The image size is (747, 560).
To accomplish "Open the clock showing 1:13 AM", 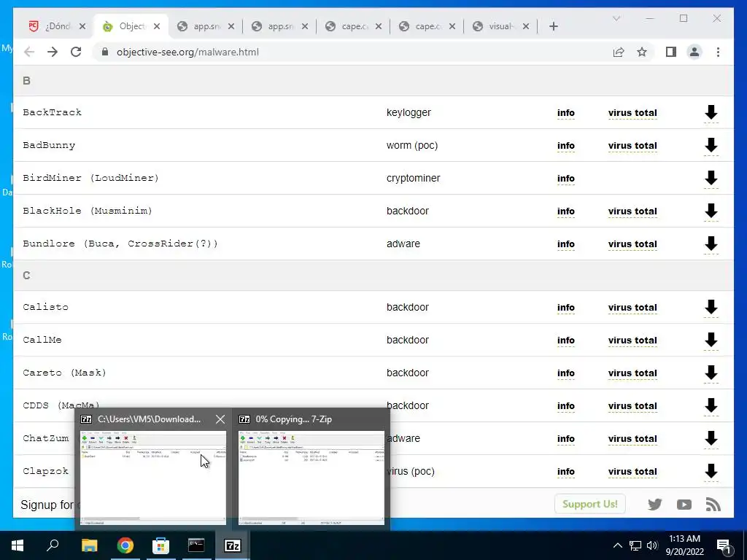I will [684, 545].
